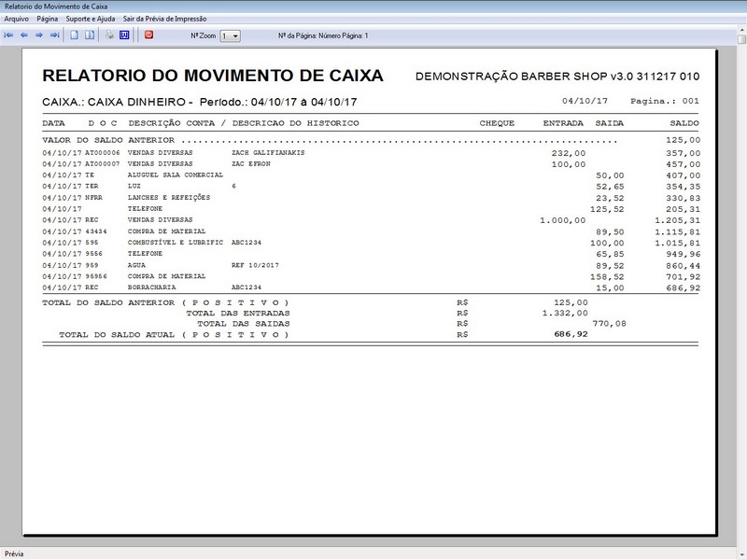The image size is (747, 560).
Task: Open Suporte e Ajuda menu
Action: point(90,19)
